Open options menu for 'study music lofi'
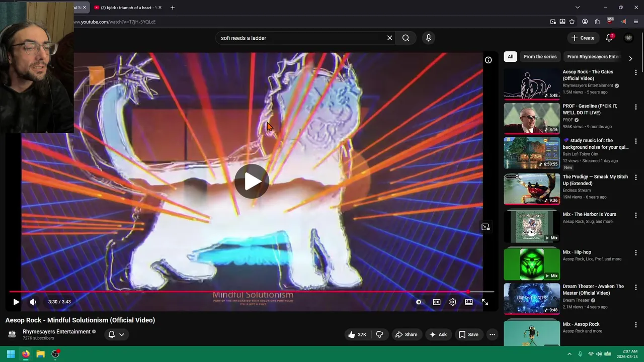Screen dimensions: 644x362 pos(636,141)
